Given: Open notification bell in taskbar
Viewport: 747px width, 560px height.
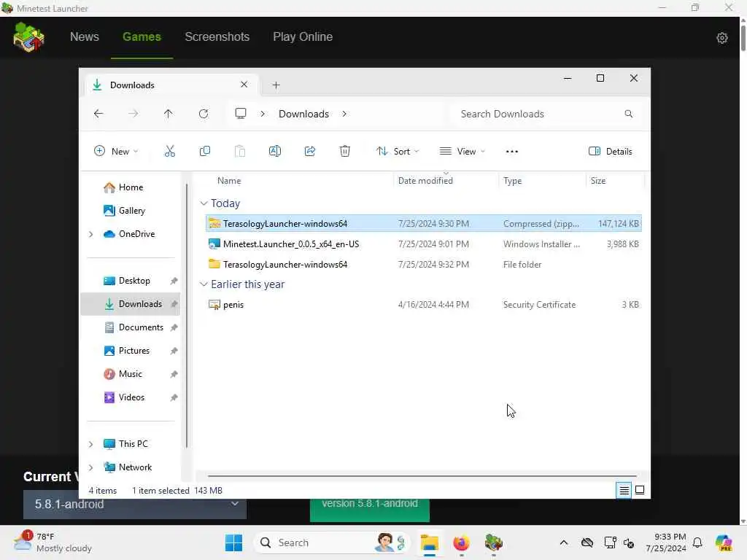Looking at the screenshot, I should click(x=697, y=542).
